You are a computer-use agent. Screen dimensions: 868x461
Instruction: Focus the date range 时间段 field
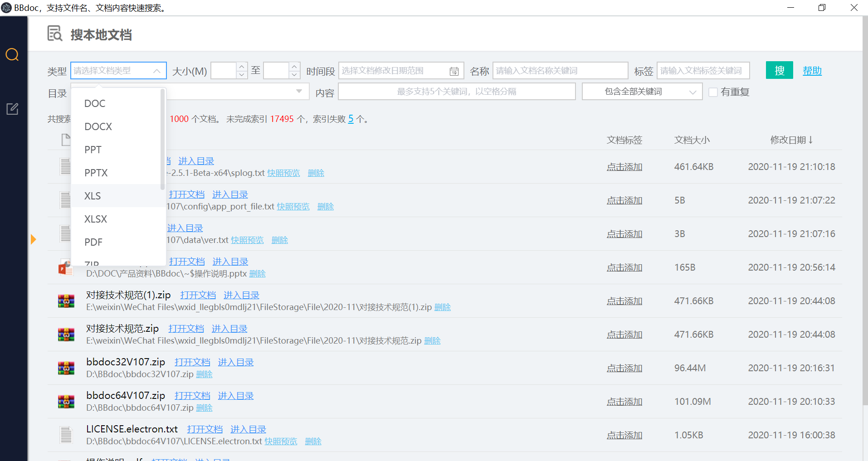click(x=401, y=71)
